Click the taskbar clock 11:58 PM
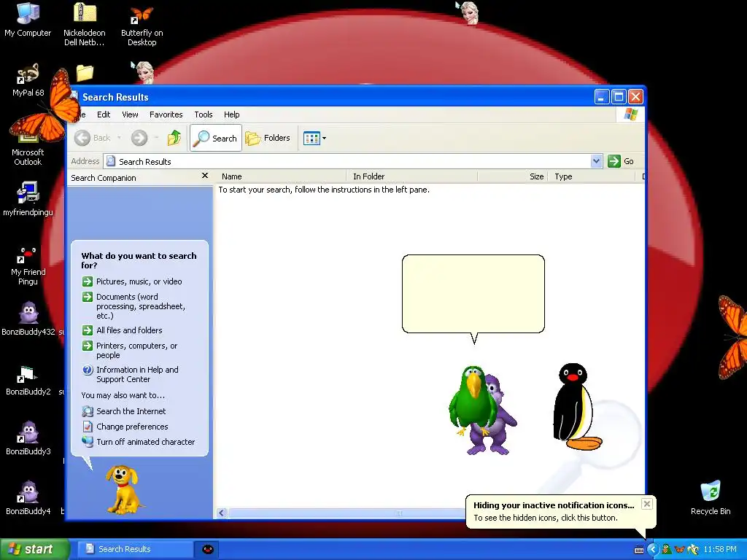The width and height of the screenshot is (747, 560). coord(720,550)
